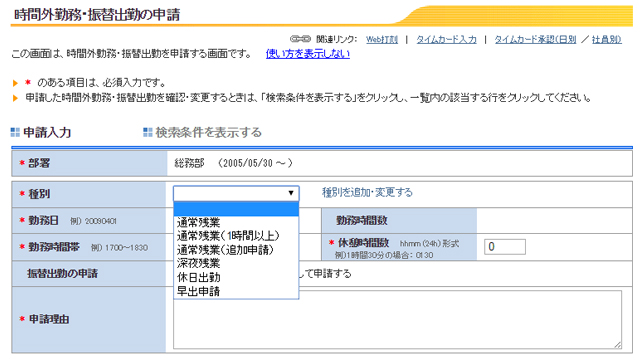Screen dimensions: 640x360
Task: Select 通常残業(追加申請) from the list
Action: pyautogui.click(x=236, y=250)
